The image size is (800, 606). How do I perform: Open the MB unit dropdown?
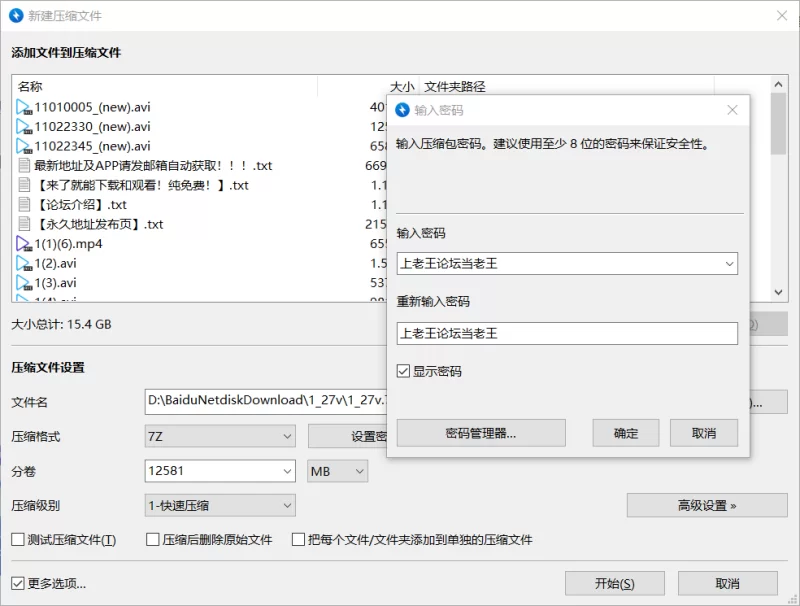pyautogui.click(x=337, y=471)
